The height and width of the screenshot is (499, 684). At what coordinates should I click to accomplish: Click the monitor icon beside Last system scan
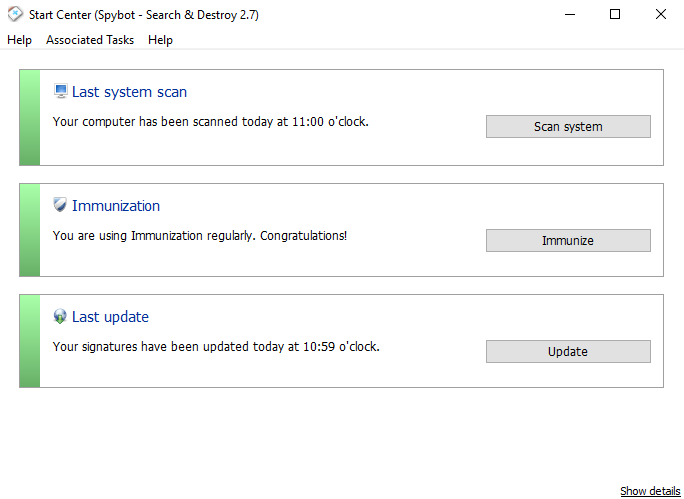coord(60,92)
